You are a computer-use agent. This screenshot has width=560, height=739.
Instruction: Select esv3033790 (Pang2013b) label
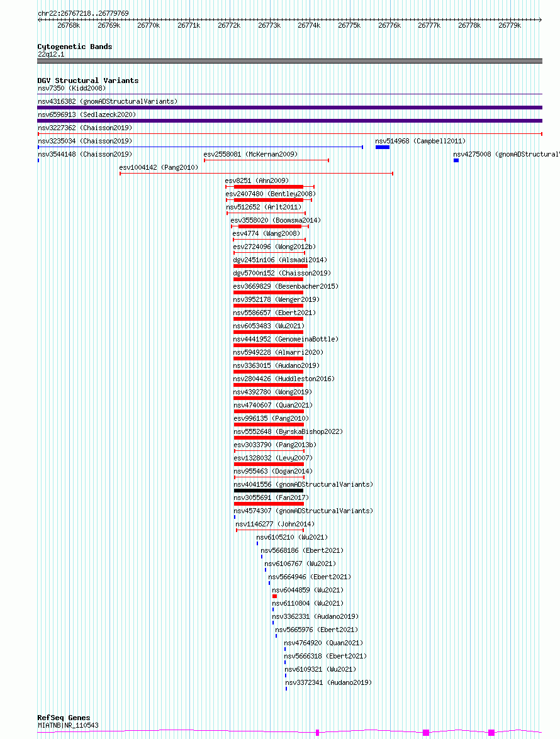276,445
